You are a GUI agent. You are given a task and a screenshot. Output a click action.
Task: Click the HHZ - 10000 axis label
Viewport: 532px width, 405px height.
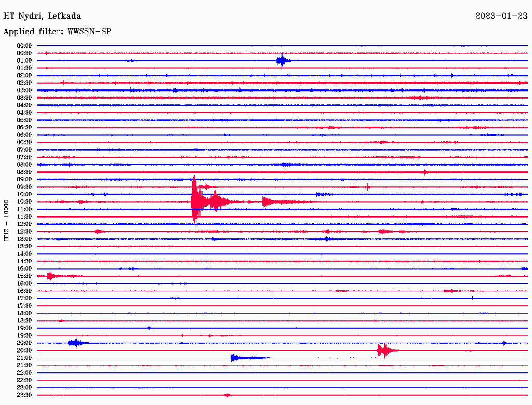tap(6, 220)
